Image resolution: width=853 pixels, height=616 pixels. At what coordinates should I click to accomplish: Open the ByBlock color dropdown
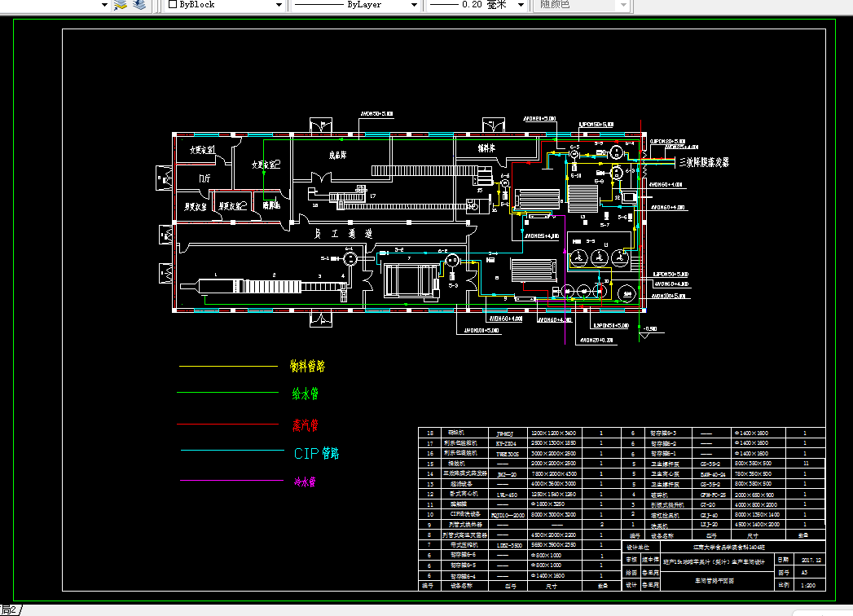point(279,5)
